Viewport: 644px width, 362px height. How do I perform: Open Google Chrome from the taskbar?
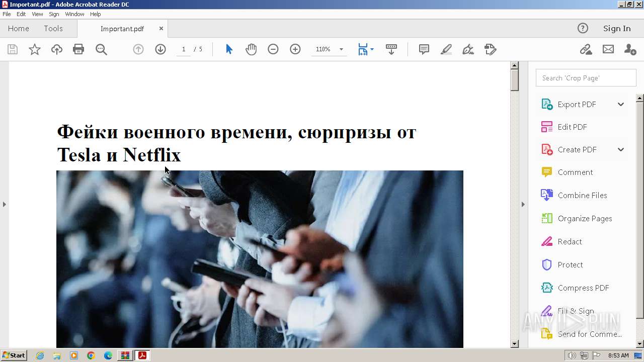(91, 355)
